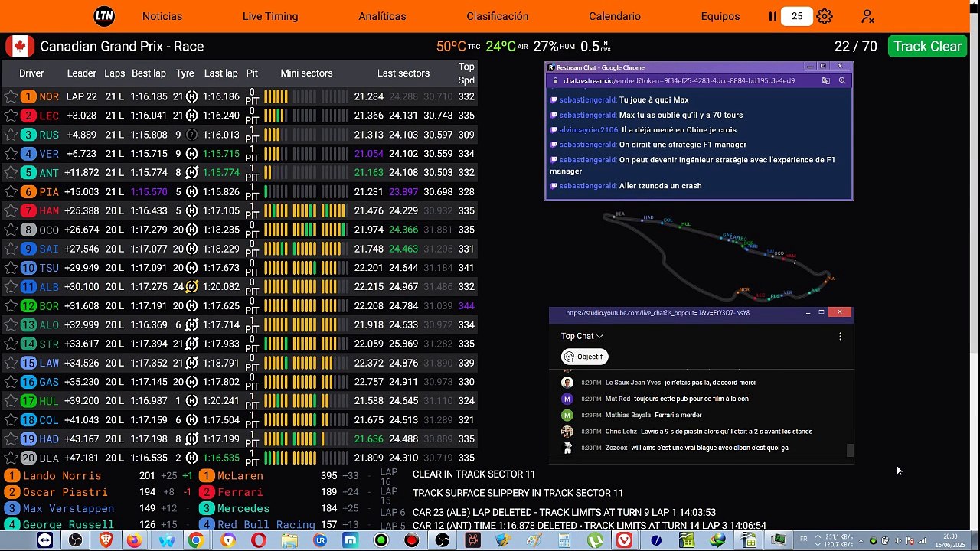Sort by the Best lap column header
980x551 pixels.
(149, 73)
